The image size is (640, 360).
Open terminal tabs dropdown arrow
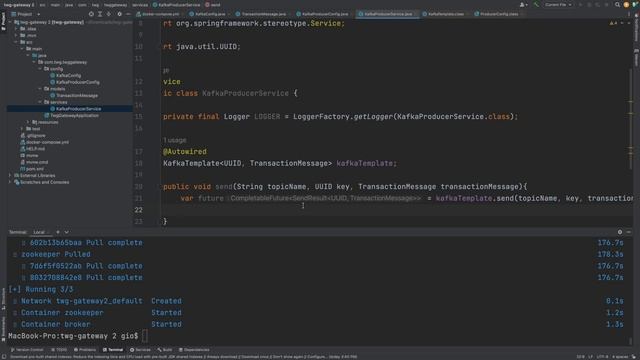(67, 232)
